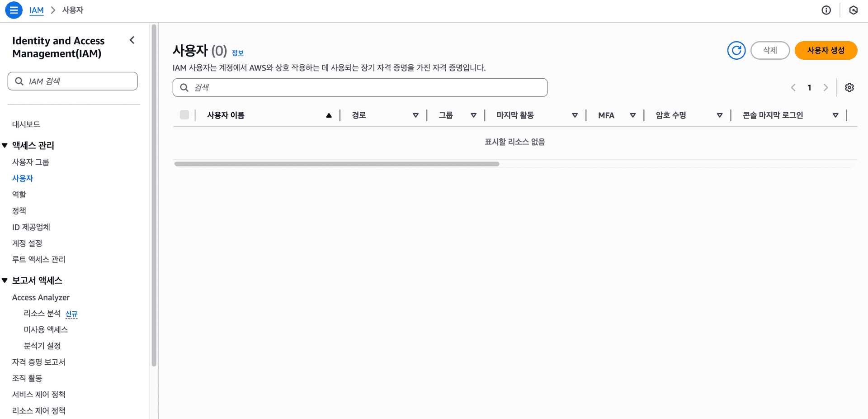
Task: Select 정책 in the IAM sidebar
Action: pos(19,210)
